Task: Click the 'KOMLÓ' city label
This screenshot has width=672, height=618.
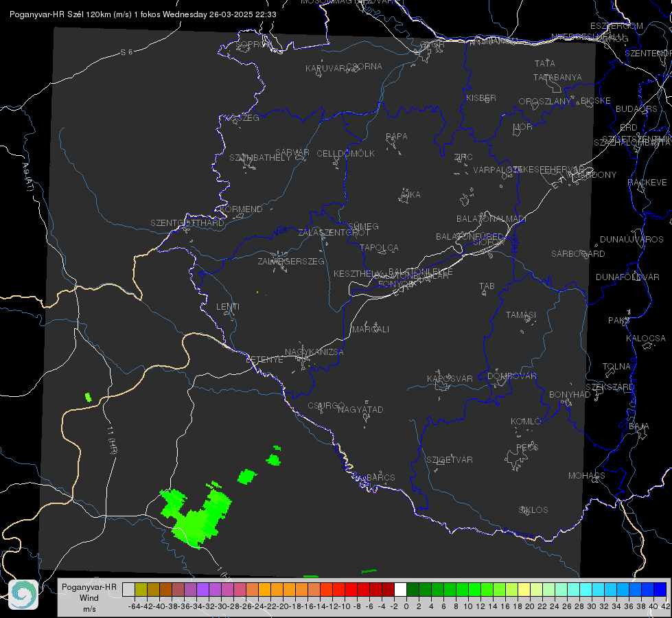Action: pos(526,422)
